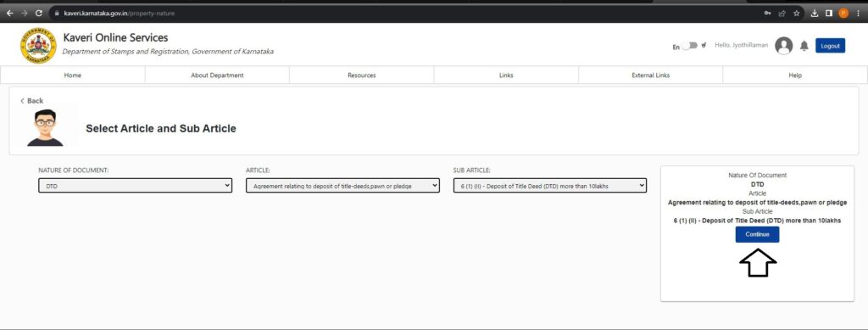Click the share page icon
Viewport: 868px width, 330px height.
(x=782, y=14)
